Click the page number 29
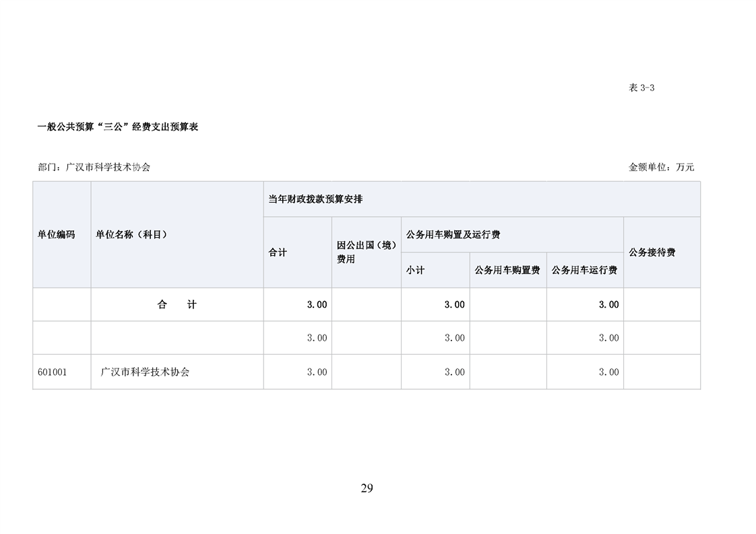Viewport: 756px width, 534px height. click(367, 489)
